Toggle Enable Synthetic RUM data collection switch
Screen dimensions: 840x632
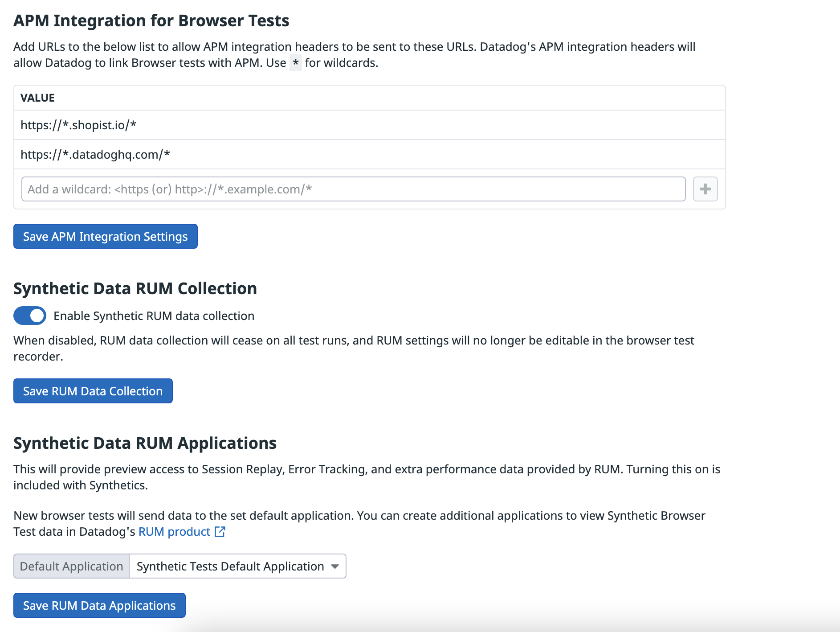30,316
